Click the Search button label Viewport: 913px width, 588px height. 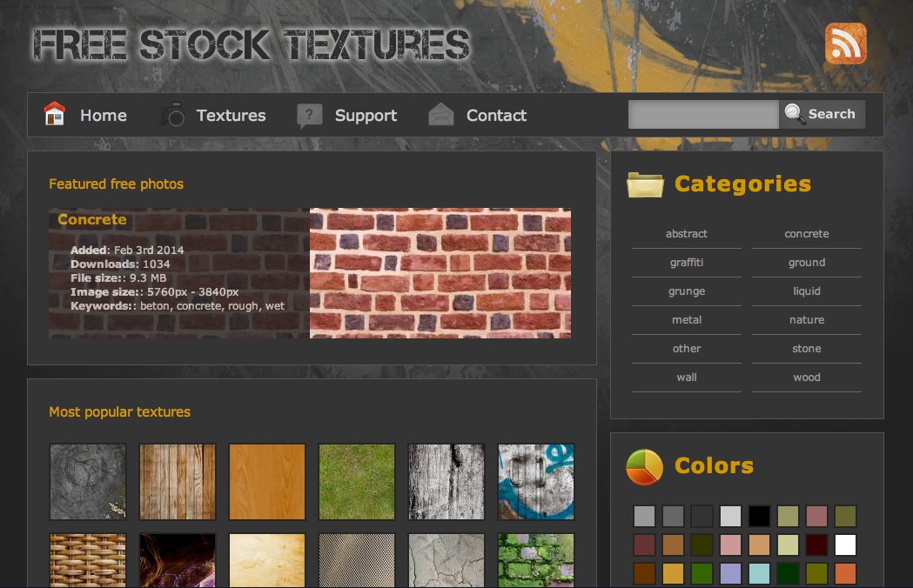click(x=831, y=114)
